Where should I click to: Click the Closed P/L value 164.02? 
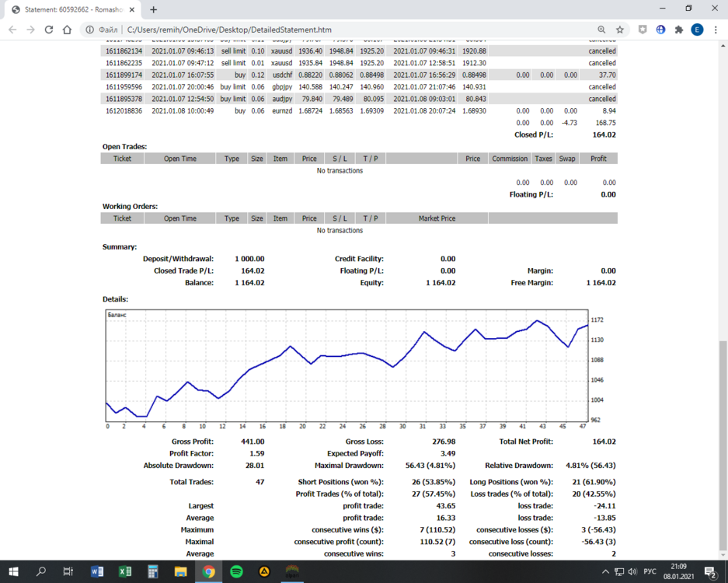pos(604,134)
